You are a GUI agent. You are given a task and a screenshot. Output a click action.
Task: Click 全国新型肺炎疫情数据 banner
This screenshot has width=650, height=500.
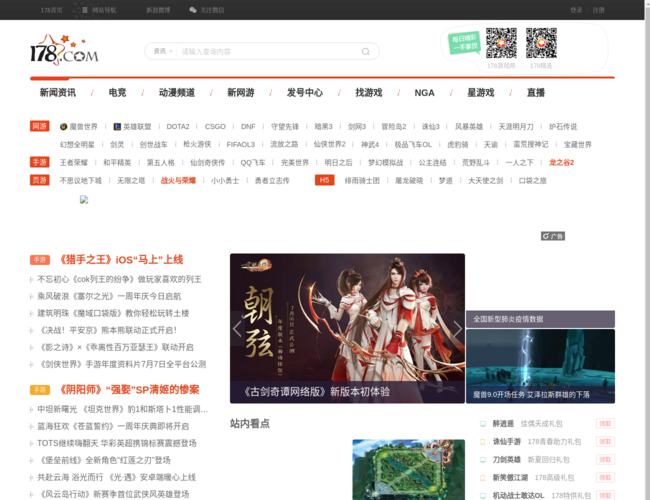(x=540, y=319)
